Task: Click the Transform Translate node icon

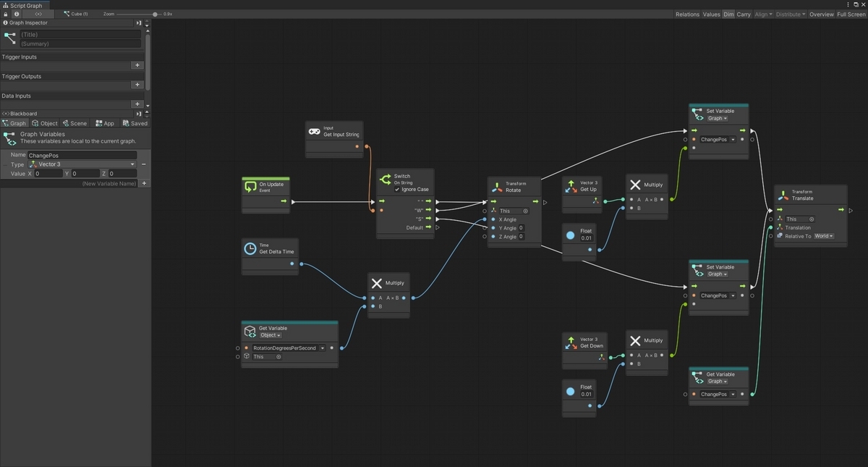Action: click(783, 195)
